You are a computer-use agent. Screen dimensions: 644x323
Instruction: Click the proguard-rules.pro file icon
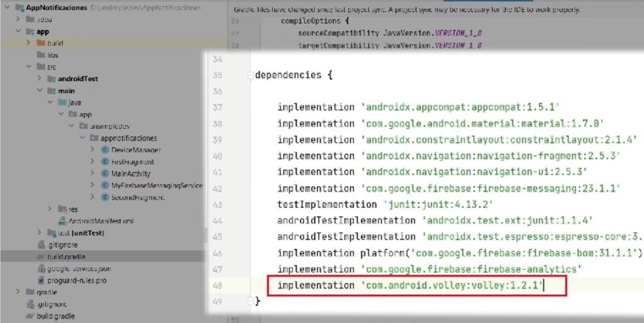click(x=41, y=280)
